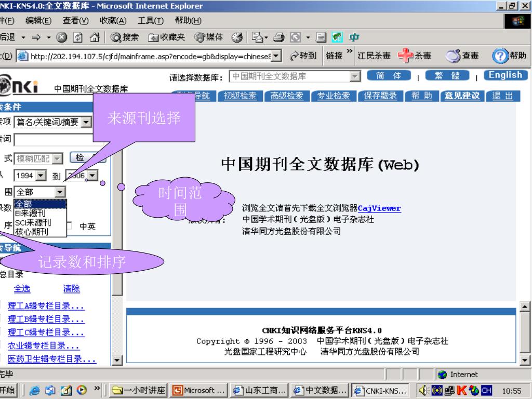Click the browser Forward arrow button

coord(36,37)
